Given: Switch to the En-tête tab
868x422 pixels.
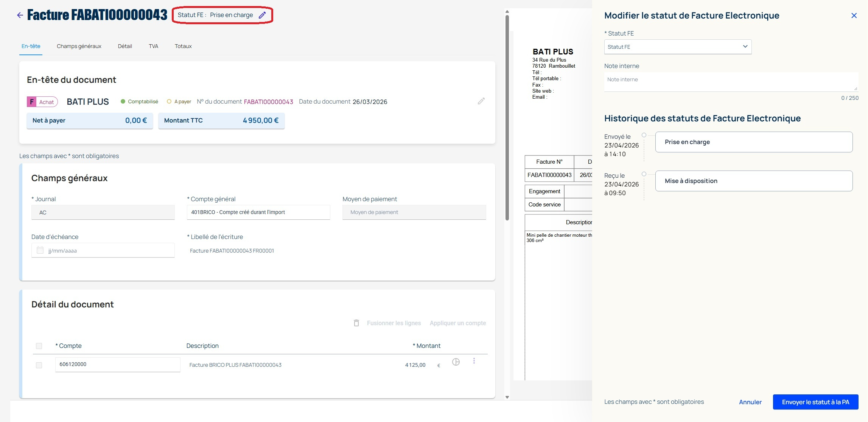Looking at the screenshot, I should (31, 46).
